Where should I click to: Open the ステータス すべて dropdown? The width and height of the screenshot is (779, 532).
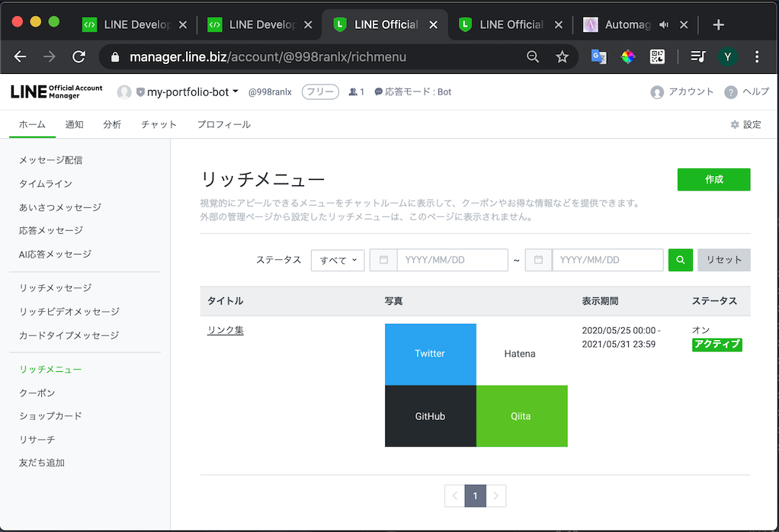click(x=338, y=260)
